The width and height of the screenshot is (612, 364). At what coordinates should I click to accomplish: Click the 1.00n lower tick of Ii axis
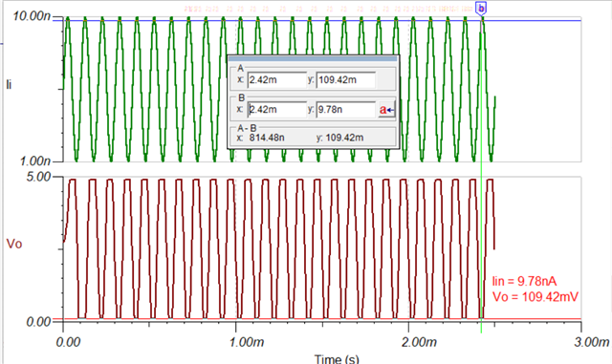[x=34, y=161]
